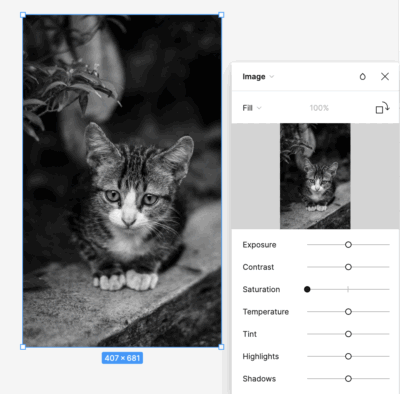This screenshot has width=400, height=394.
Task: Click the Shadows slider handle
Action: point(348,379)
